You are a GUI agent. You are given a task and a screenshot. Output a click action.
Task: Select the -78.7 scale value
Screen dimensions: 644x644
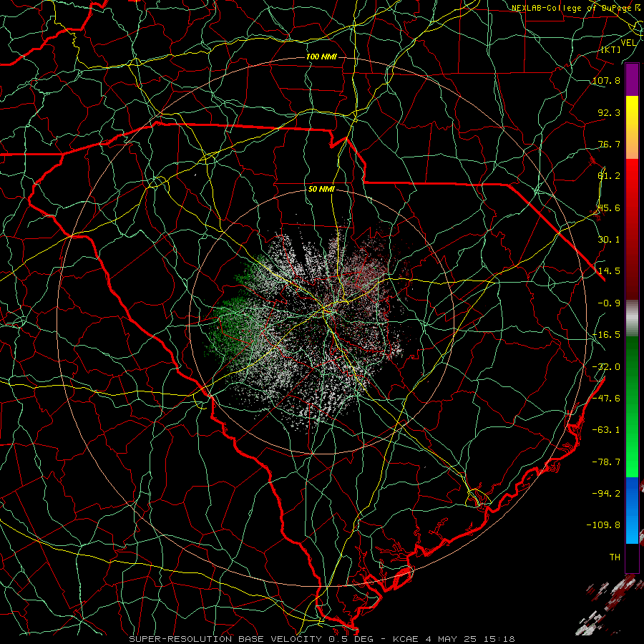606,462
